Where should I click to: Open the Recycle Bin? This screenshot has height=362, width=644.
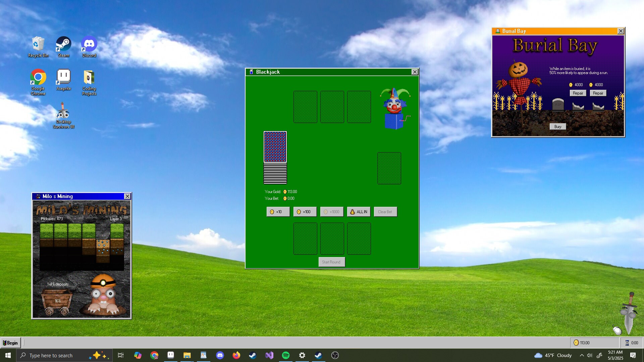[x=38, y=44]
